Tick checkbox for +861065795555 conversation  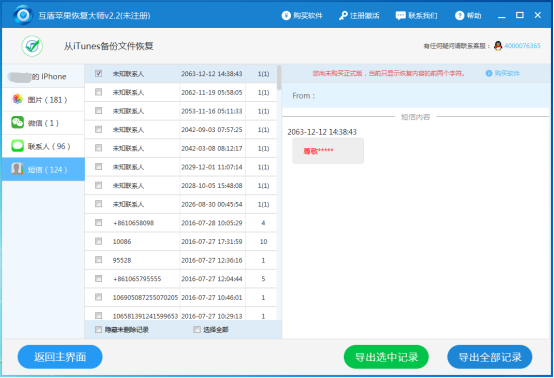(x=99, y=278)
